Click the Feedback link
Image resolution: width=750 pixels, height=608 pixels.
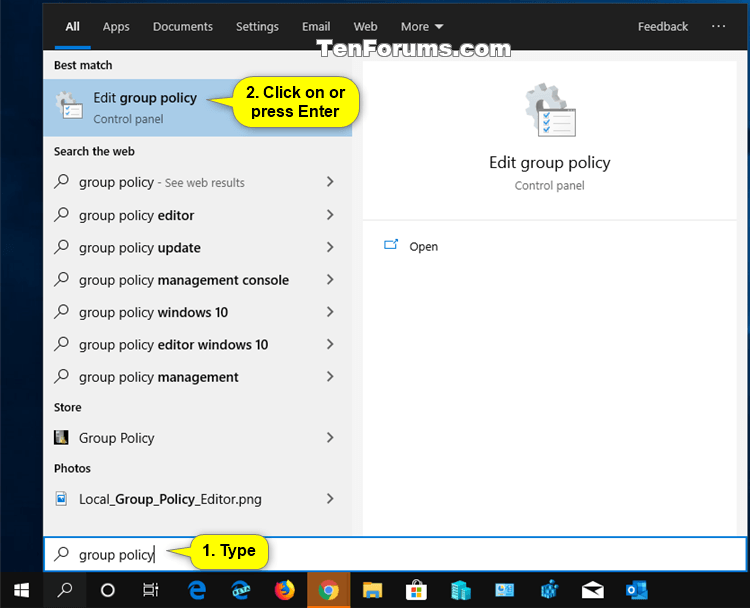[x=662, y=27]
